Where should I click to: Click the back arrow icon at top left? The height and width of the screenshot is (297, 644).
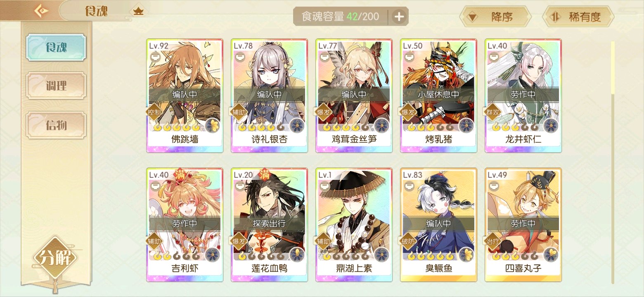(41, 10)
